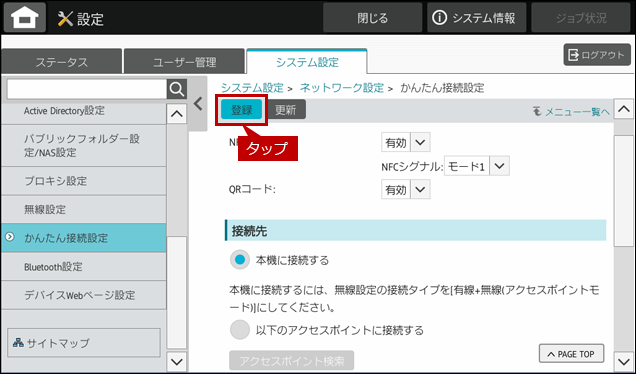Open Bluetooth設定 menu item
This screenshot has height=374, width=636.
pos(84,267)
